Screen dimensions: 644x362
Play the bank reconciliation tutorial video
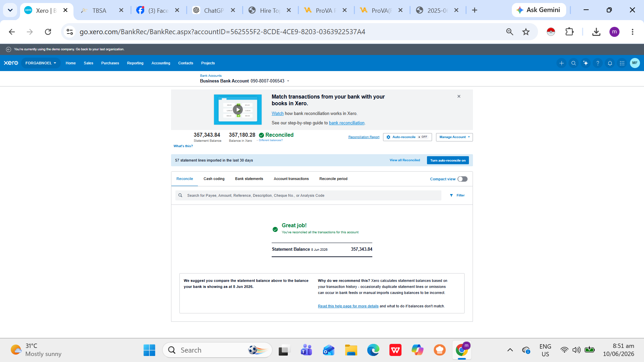click(238, 110)
